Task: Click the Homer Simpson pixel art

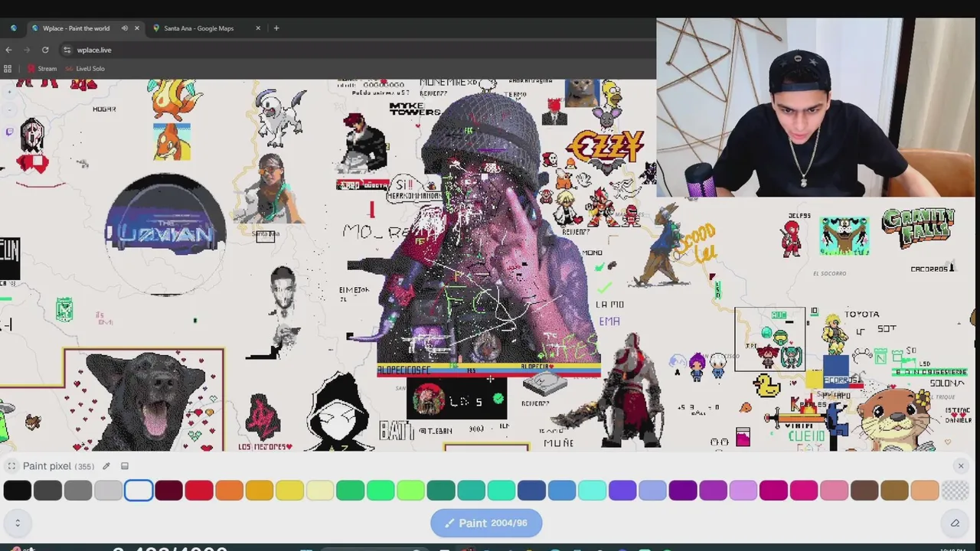Action: (x=610, y=95)
